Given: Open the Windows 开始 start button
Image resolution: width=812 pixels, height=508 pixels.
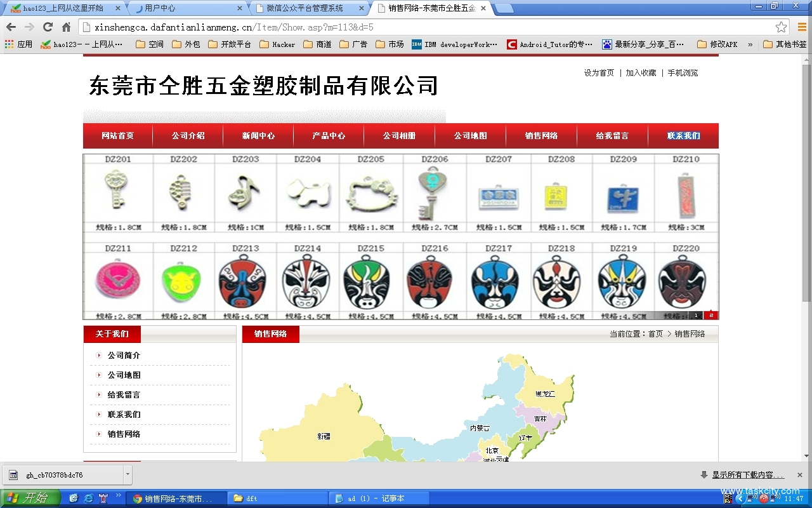Looking at the screenshot, I should (29, 498).
